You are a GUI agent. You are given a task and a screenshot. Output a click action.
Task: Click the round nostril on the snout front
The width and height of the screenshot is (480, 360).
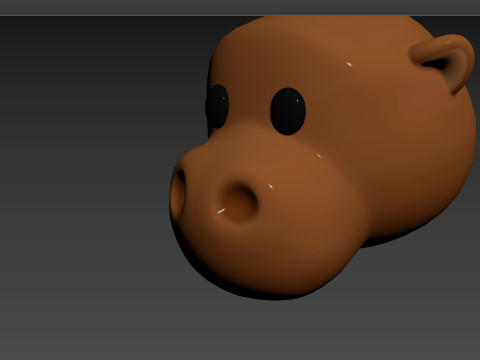[238, 202]
